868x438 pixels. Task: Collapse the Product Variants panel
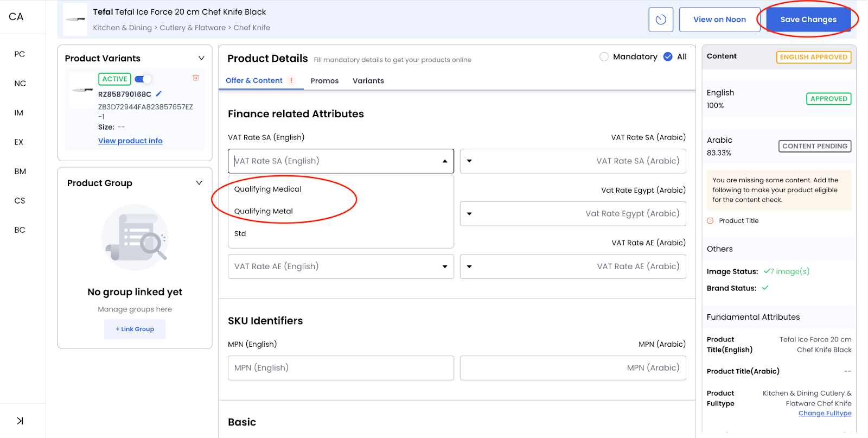point(201,58)
